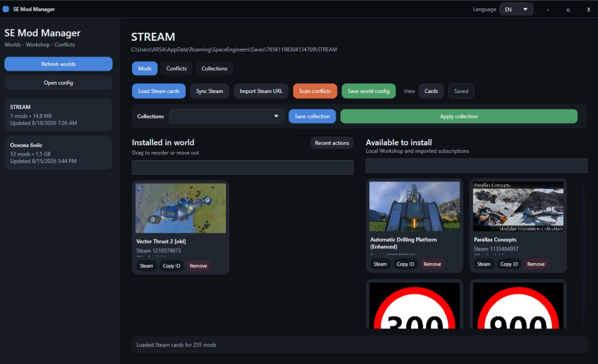Click the SE Mod Manager app icon in title bar

click(6, 9)
